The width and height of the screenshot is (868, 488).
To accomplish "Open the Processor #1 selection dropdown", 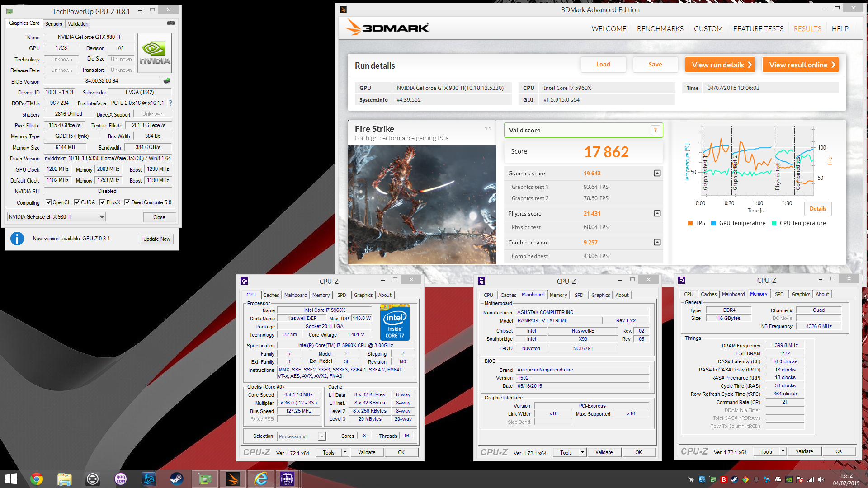I will pos(301,436).
